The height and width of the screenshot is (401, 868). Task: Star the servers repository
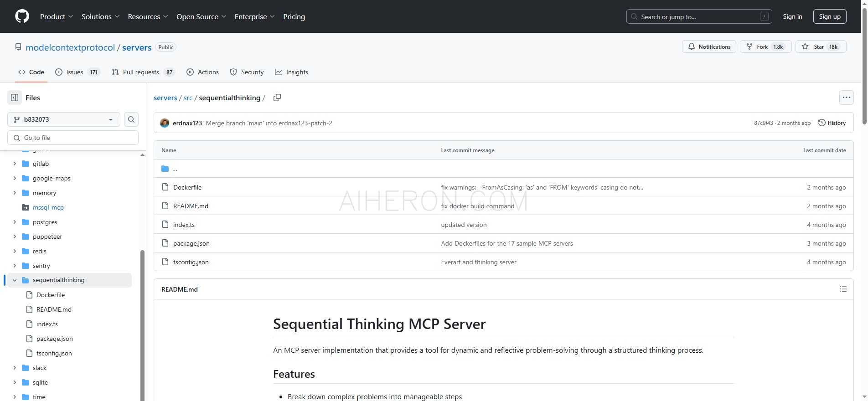(814, 47)
